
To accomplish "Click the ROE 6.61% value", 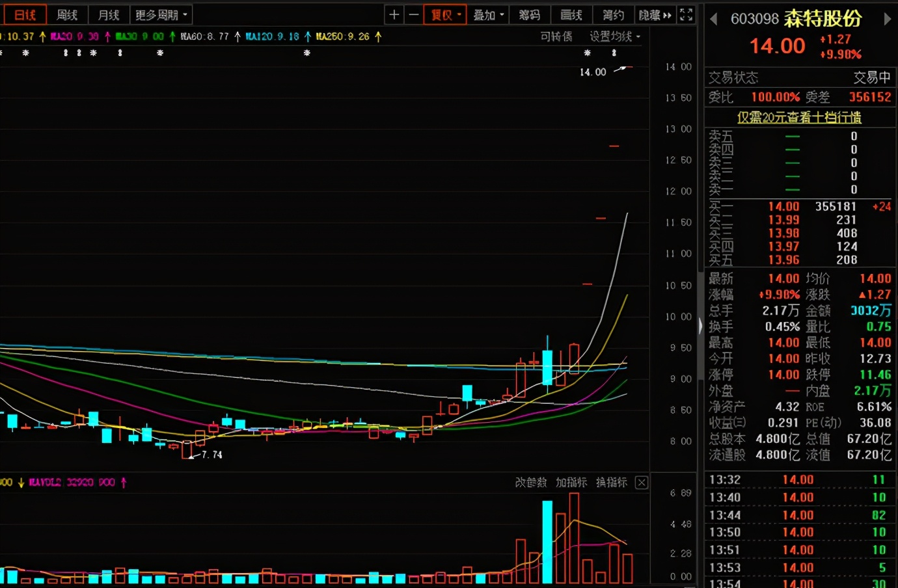I will pyautogui.click(x=874, y=407).
